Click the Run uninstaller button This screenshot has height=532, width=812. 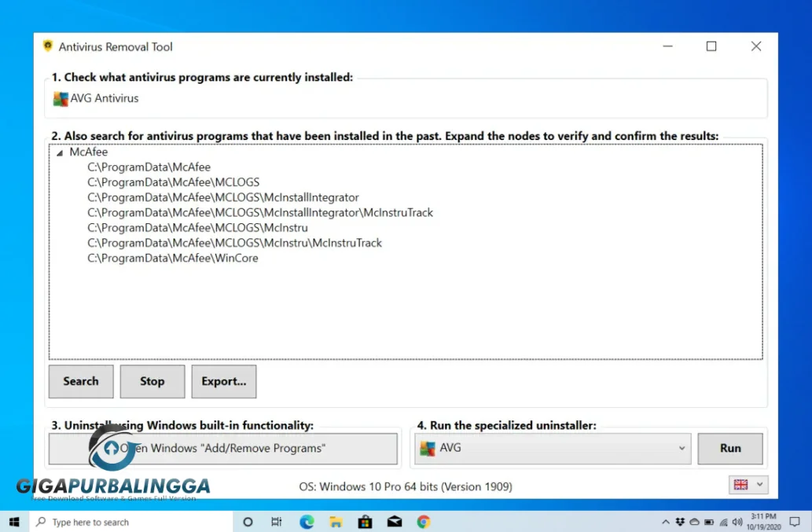pos(730,448)
